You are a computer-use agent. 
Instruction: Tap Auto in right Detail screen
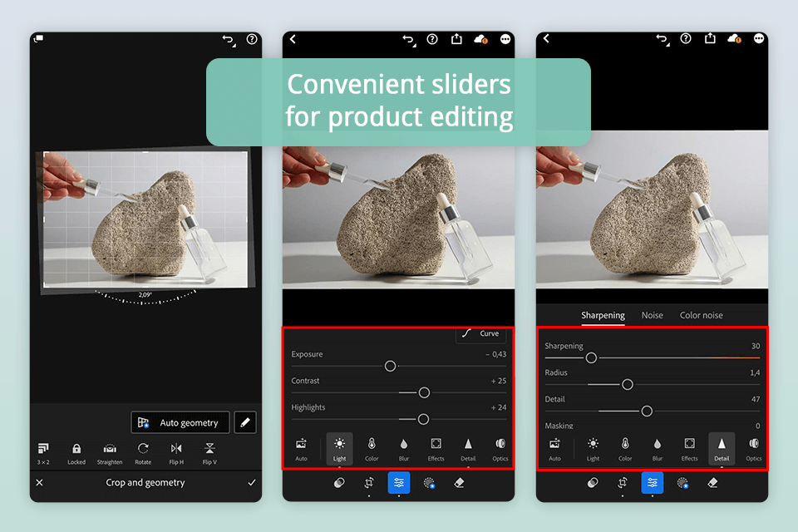click(554, 449)
